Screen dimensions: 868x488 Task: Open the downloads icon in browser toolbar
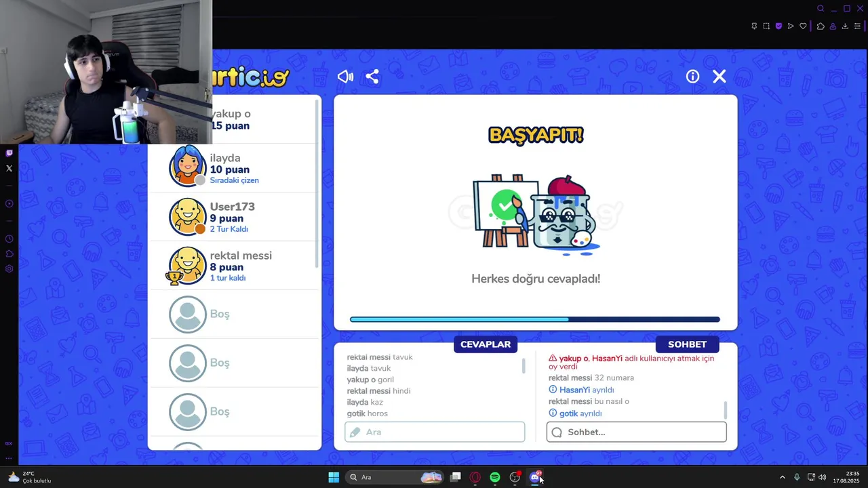[x=845, y=26]
